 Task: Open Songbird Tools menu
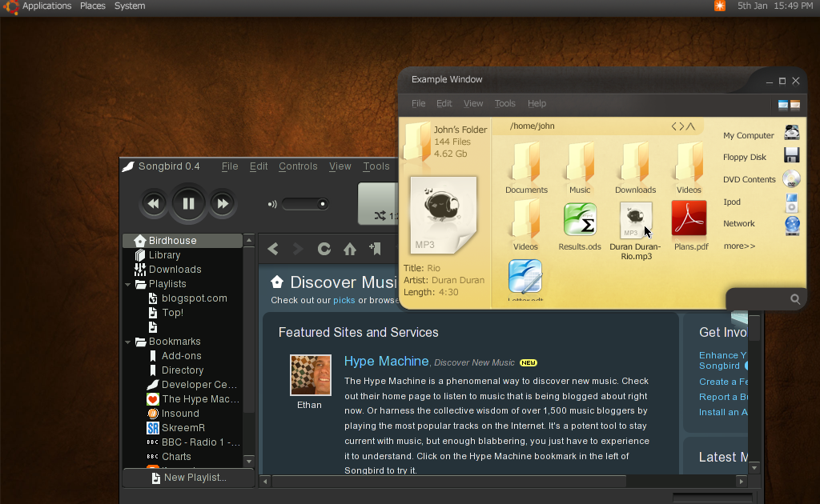(x=376, y=166)
